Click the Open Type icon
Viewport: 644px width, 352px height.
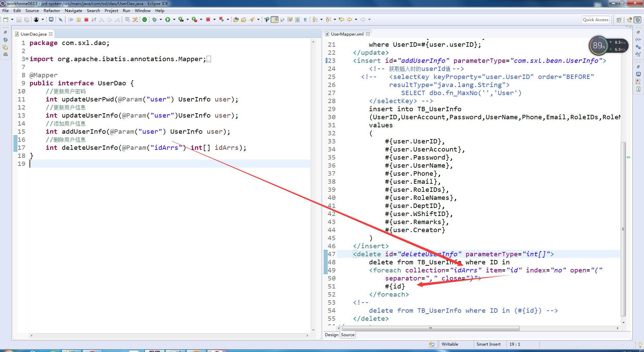(236, 19)
